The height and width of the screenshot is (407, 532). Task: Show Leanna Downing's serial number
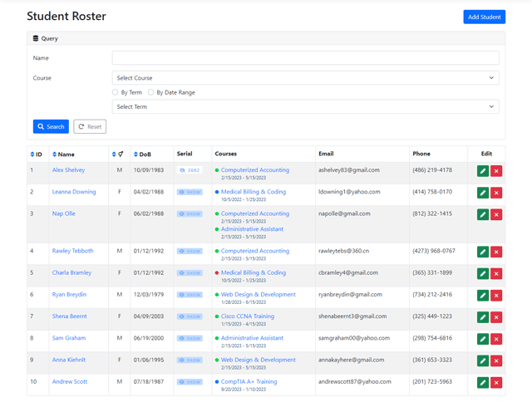pyautogui.click(x=190, y=192)
